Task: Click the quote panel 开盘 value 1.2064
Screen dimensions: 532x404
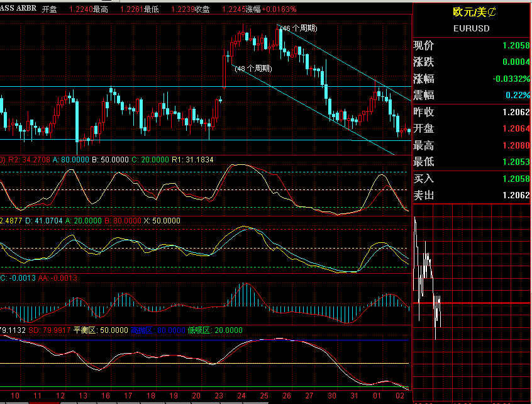Action: 516,128
